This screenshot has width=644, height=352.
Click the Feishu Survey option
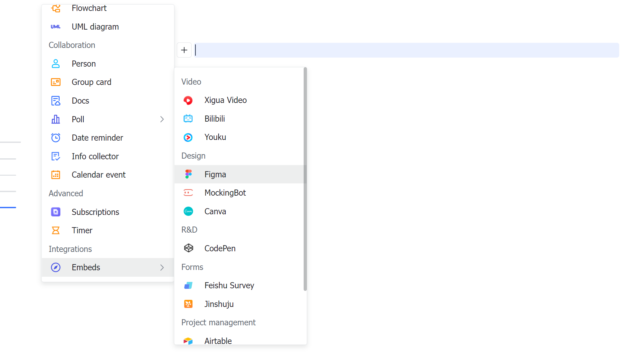tap(229, 285)
